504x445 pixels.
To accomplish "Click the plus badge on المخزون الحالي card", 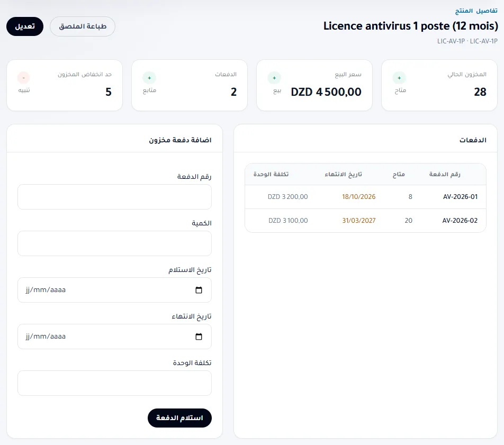I will [x=399, y=78].
